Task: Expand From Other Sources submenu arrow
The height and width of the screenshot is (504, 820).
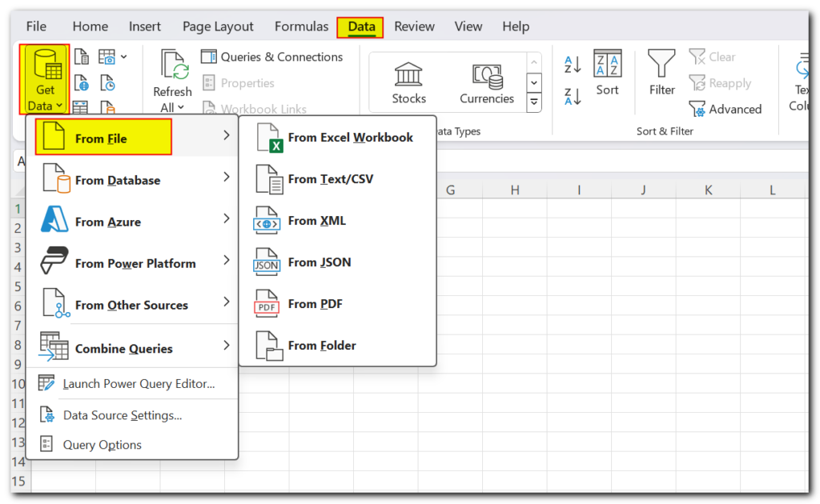Action: (x=227, y=302)
